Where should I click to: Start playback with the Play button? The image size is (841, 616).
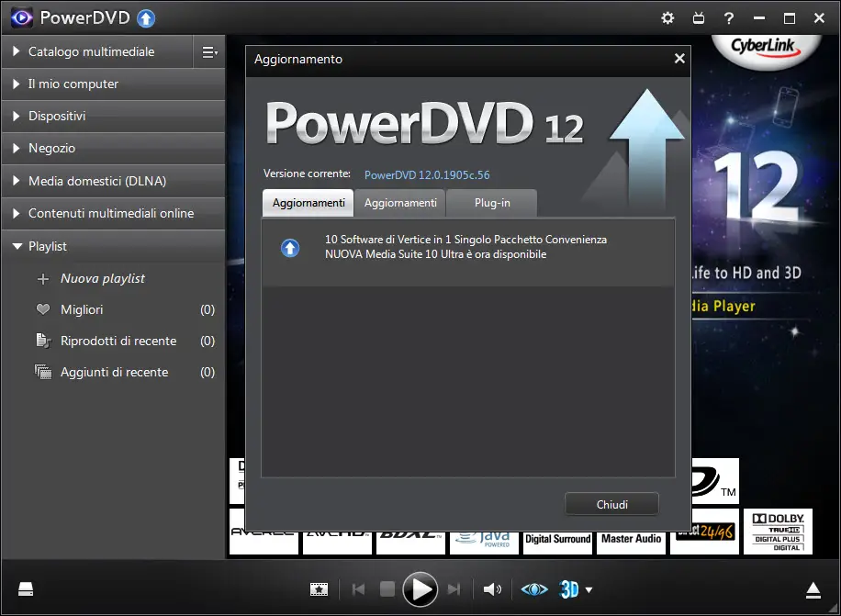pyautogui.click(x=420, y=589)
